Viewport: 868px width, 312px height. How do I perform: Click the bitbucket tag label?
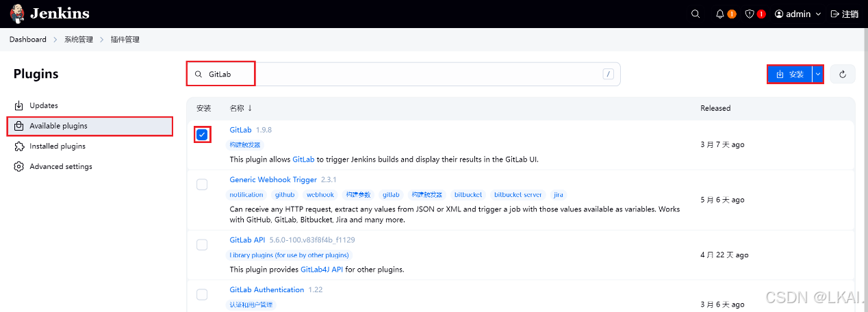point(468,195)
